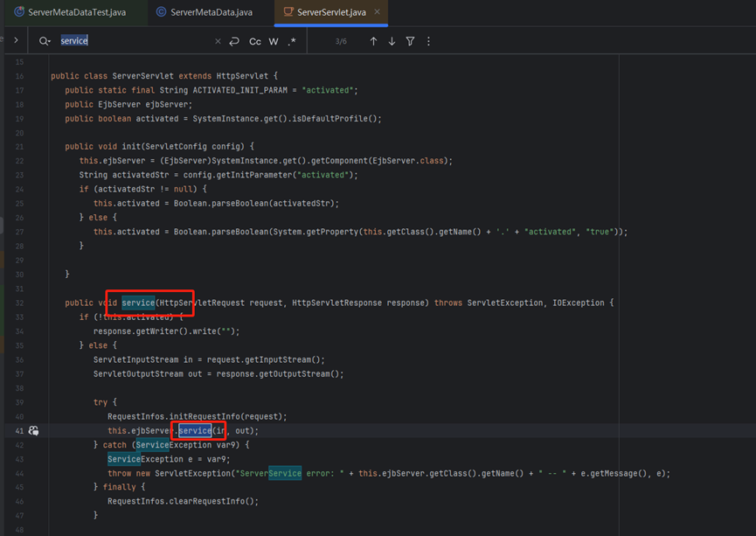Image resolution: width=756 pixels, height=536 pixels.
Task: Toggle Match Case (Cc) search option
Action: 254,41
